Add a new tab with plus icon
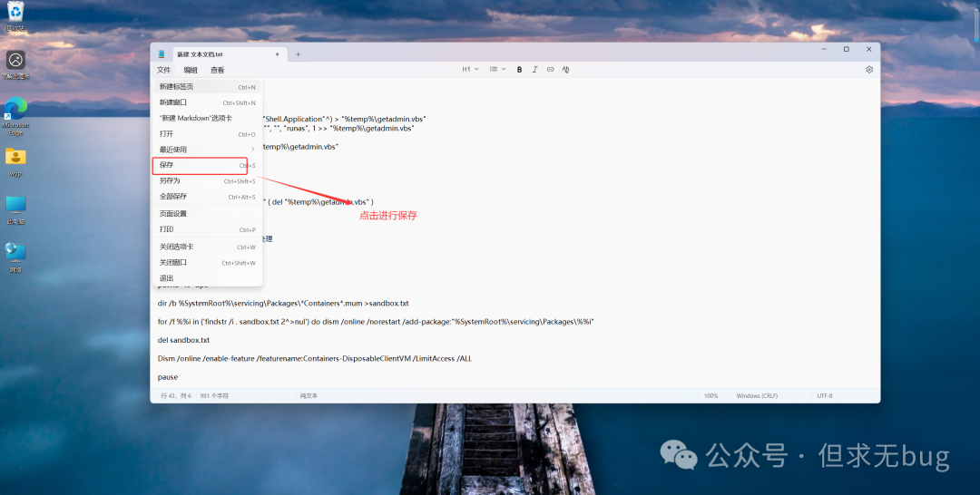The height and width of the screenshot is (495, 980). point(298,54)
